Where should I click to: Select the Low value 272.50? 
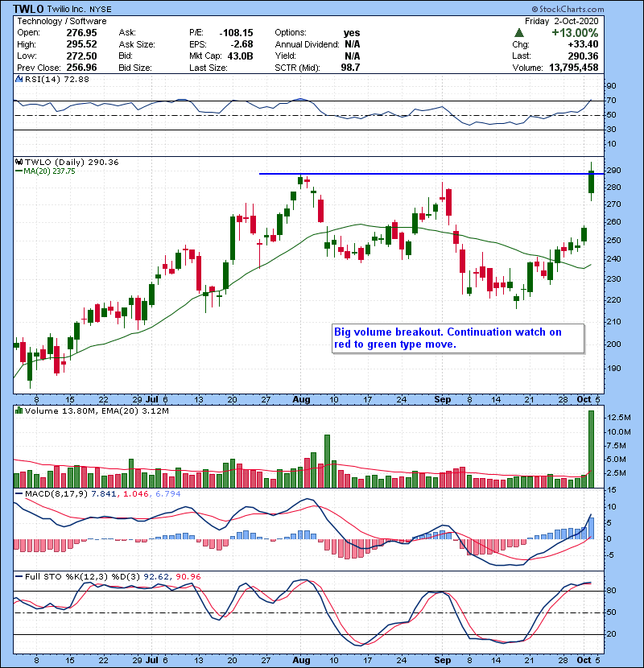click(81, 56)
